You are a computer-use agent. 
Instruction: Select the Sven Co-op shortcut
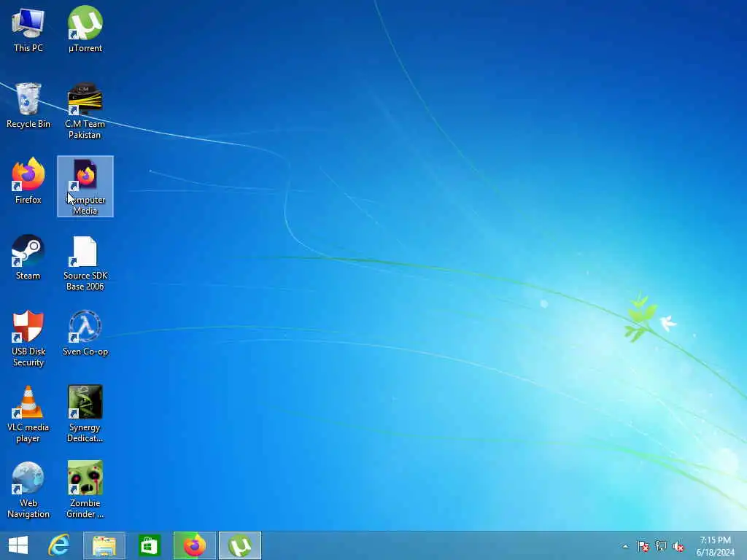(85, 332)
